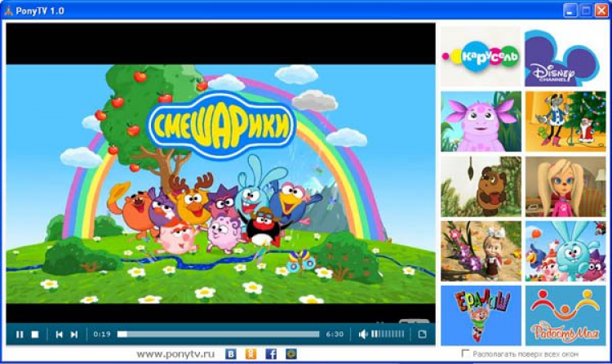
Task: Mute the speaker volume icon
Action: pyautogui.click(x=363, y=335)
